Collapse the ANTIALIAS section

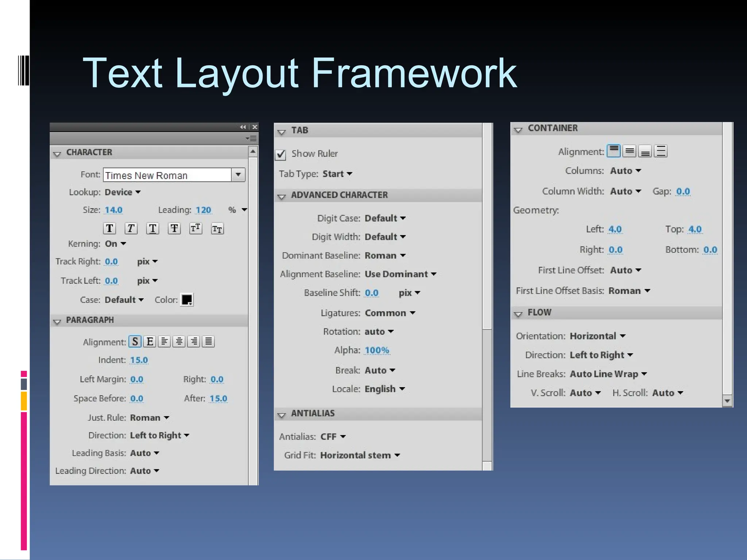[282, 415]
